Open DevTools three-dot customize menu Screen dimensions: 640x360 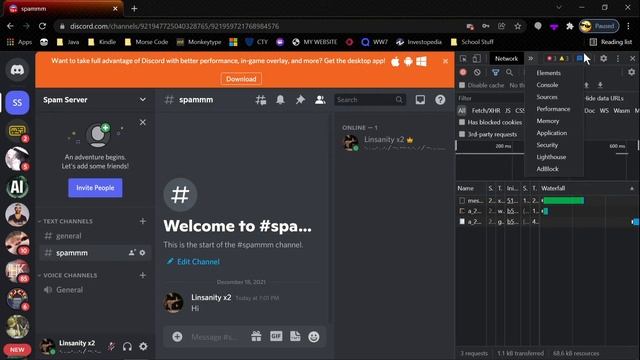coord(618,59)
